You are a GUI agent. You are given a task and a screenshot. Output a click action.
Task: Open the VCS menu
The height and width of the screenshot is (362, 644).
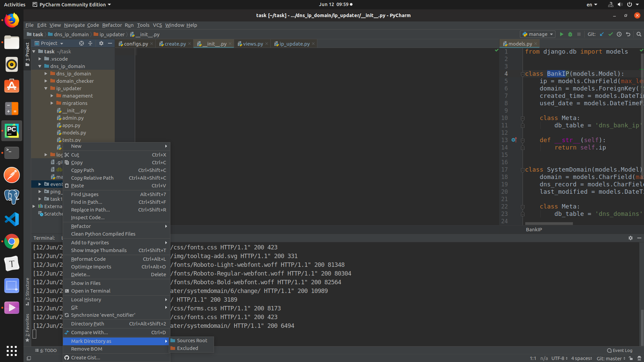157,25
